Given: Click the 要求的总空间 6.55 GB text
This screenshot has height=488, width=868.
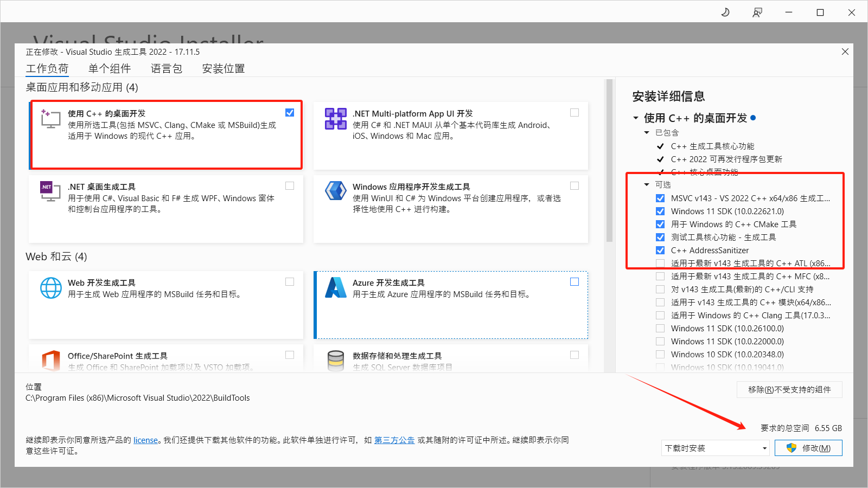Looking at the screenshot, I should [801, 428].
